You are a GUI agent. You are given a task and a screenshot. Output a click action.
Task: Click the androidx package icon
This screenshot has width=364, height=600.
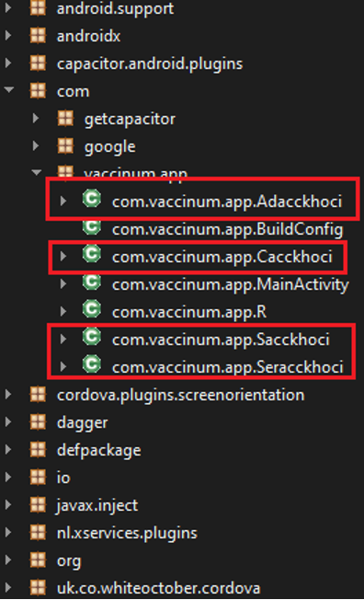tap(38, 37)
